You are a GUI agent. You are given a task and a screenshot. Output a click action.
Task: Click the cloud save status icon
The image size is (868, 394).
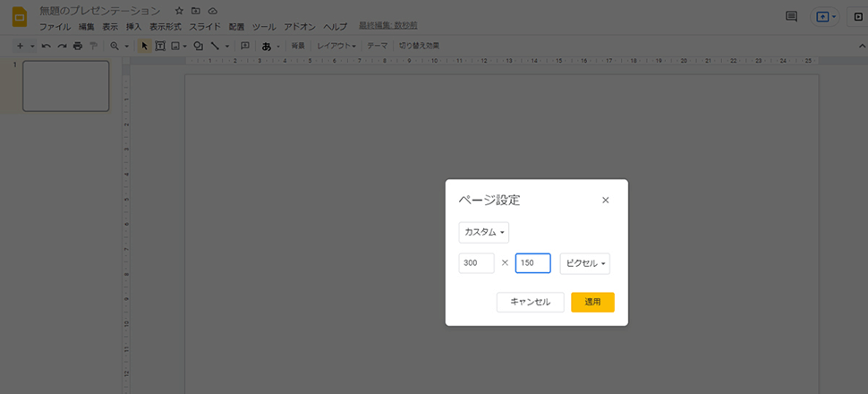(x=213, y=11)
